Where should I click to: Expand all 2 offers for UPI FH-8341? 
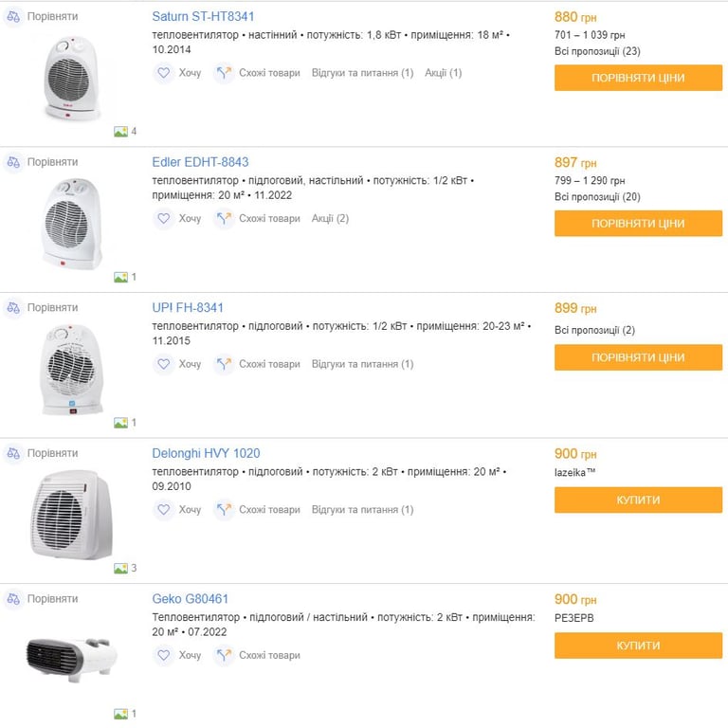tap(594, 330)
